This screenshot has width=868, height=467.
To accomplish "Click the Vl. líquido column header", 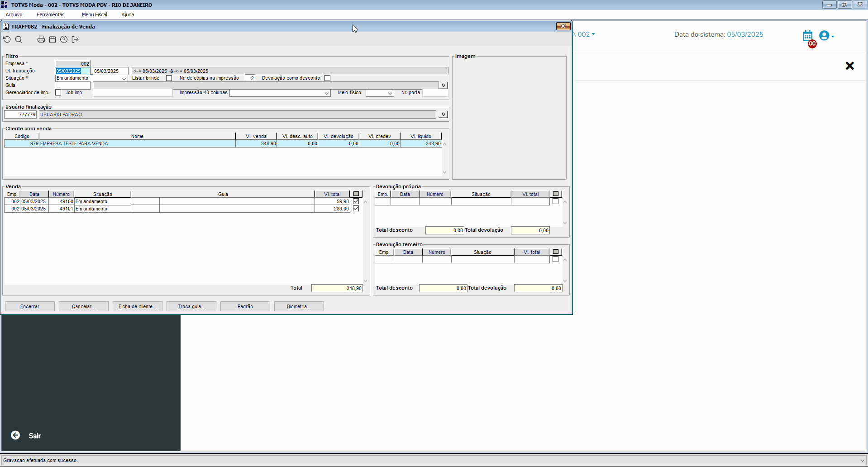I will click(x=421, y=136).
